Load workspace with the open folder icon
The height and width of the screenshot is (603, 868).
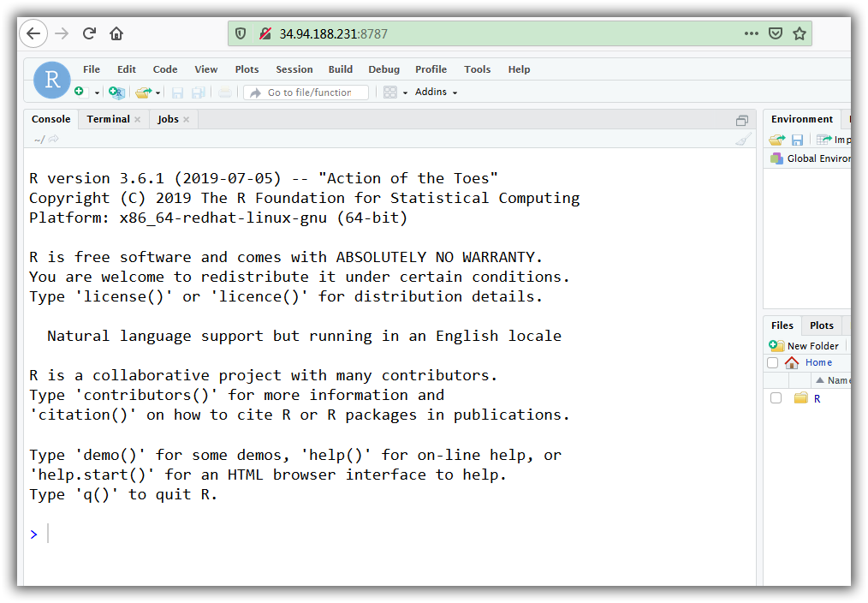[x=777, y=140]
